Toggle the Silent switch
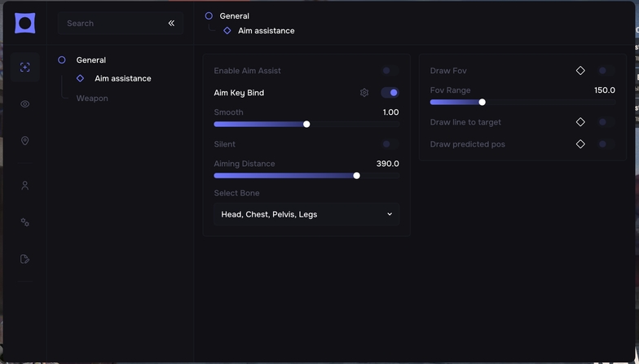This screenshot has height=364, width=639. click(x=389, y=144)
